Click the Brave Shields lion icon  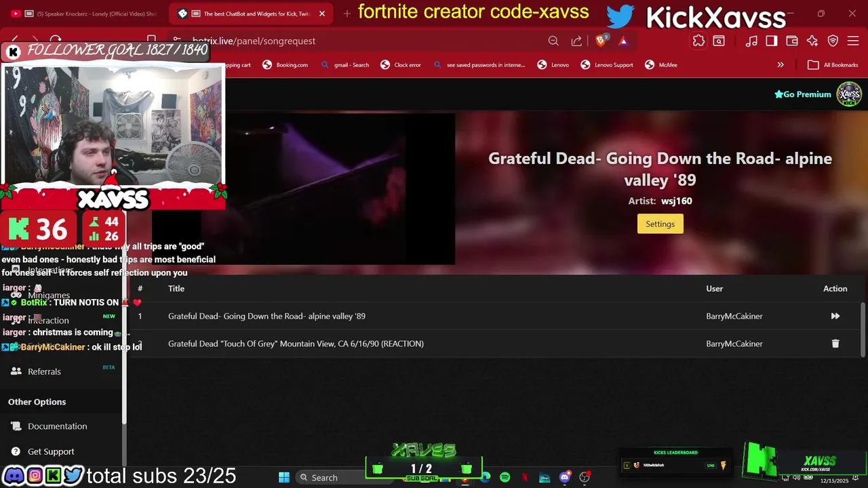[x=601, y=41]
